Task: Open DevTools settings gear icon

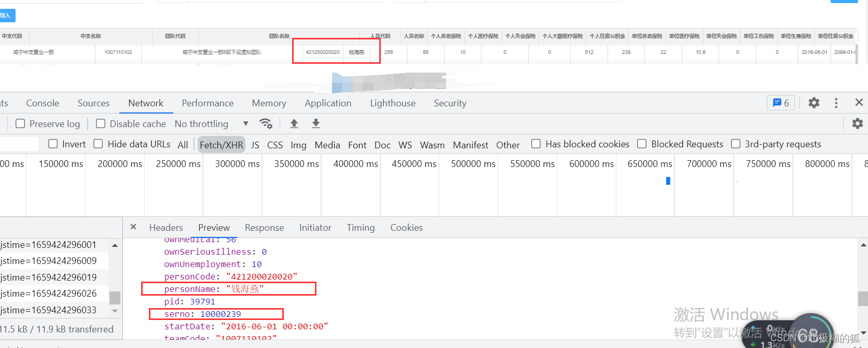Action: 814,103
